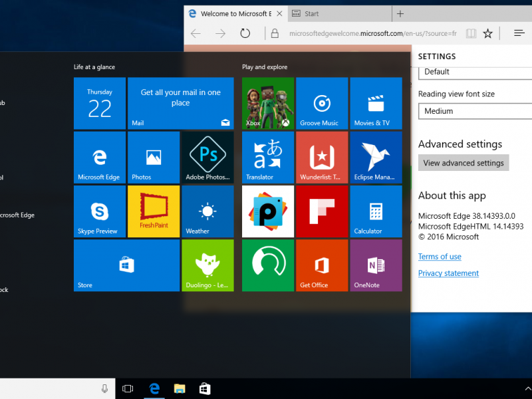Click the Edge address bar URL
This screenshot has width=532, height=399.
373,33
